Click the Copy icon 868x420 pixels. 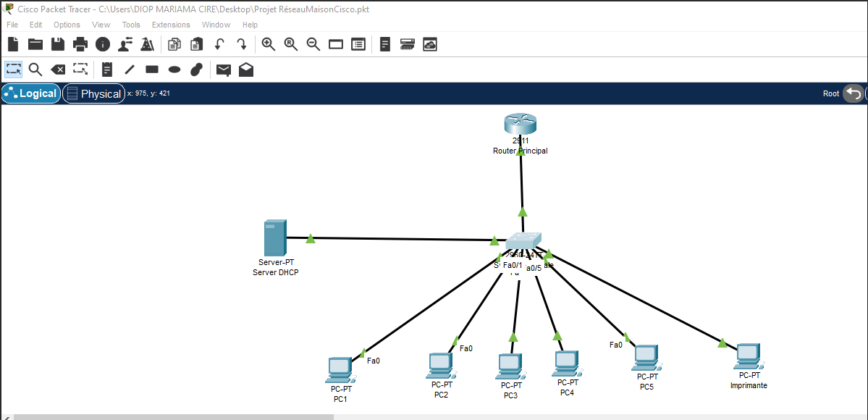(x=174, y=44)
